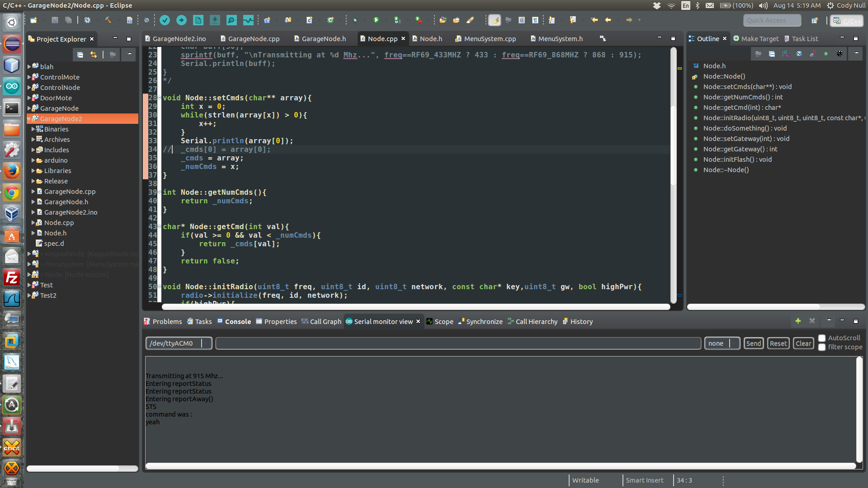Click the Save disk icon in toolbar
Viewport: 868px width, 488px height.
[55, 20]
